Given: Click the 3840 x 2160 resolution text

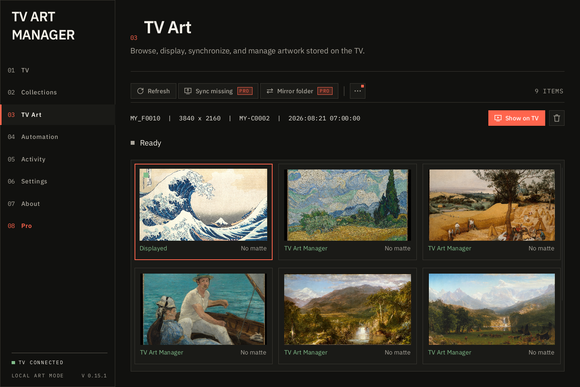Looking at the screenshot, I should coord(199,118).
